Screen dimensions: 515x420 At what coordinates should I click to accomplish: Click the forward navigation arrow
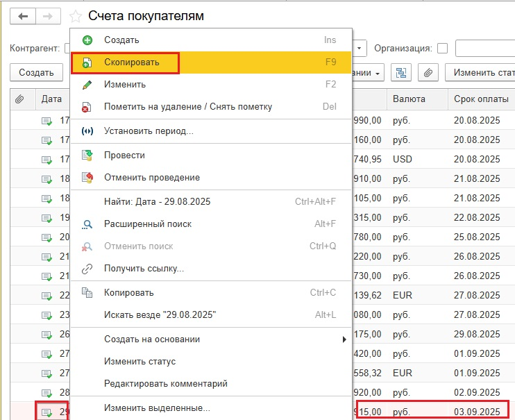click(x=48, y=16)
